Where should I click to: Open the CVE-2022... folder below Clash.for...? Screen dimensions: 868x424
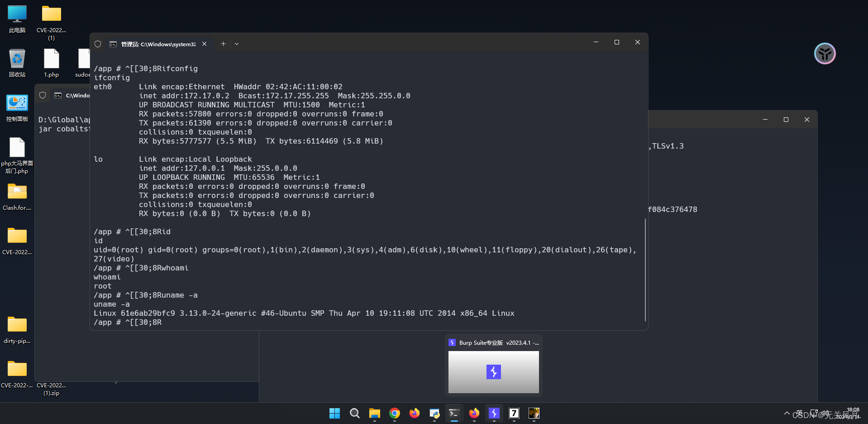(17, 241)
